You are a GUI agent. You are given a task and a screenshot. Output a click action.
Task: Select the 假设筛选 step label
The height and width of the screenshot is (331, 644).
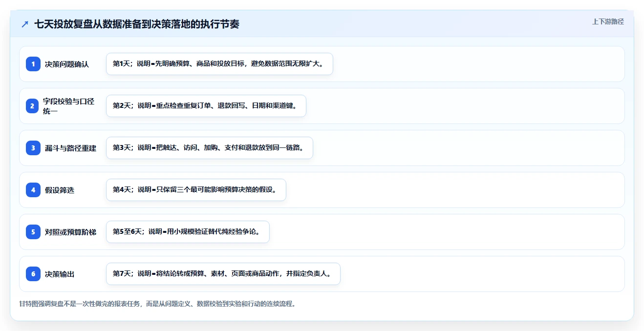[60, 190]
